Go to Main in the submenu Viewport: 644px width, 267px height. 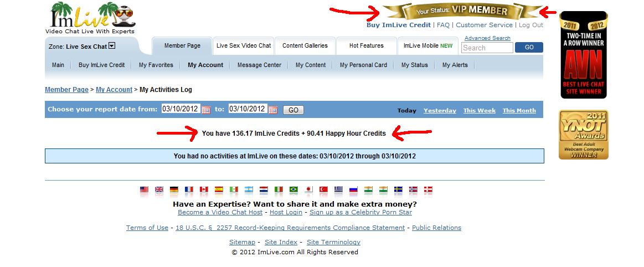[x=58, y=65]
